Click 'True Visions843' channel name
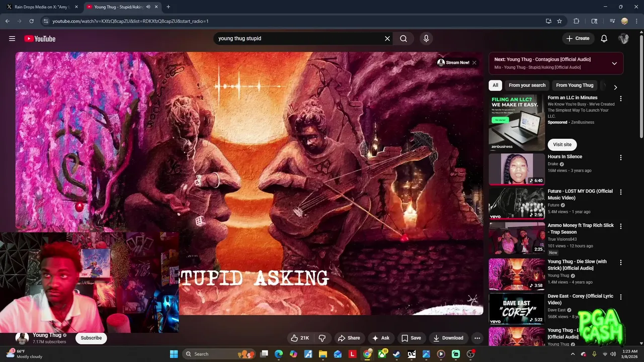 (x=562, y=239)
